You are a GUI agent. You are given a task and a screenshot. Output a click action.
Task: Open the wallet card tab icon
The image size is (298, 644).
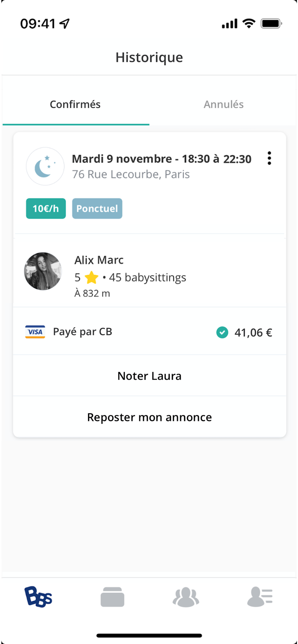[112, 597]
